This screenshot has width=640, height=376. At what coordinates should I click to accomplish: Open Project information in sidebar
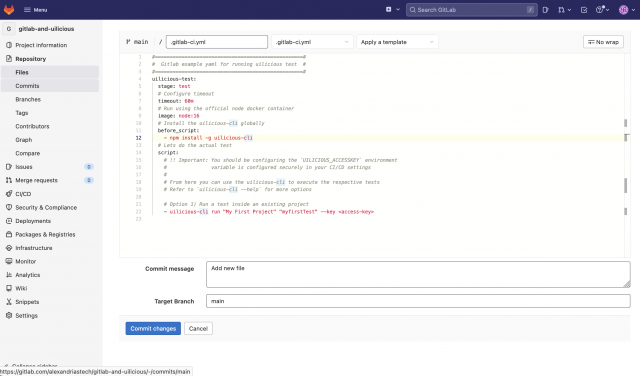tap(41, 45)
